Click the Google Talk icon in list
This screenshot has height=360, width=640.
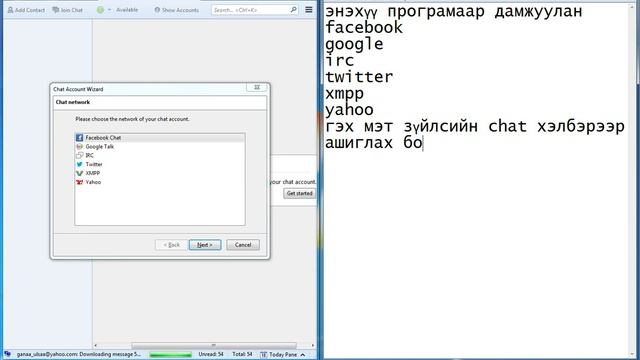[80, 147]
